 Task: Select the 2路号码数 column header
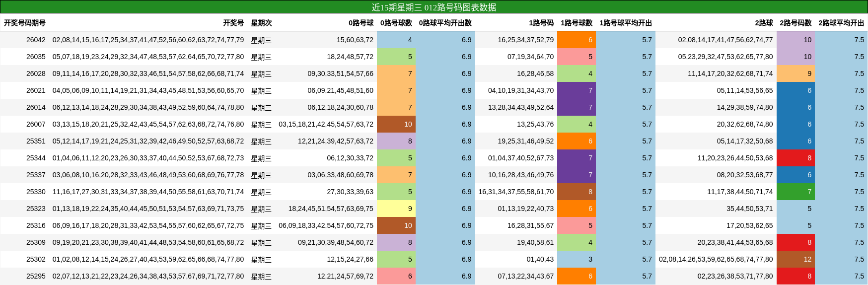pos(796,23)
